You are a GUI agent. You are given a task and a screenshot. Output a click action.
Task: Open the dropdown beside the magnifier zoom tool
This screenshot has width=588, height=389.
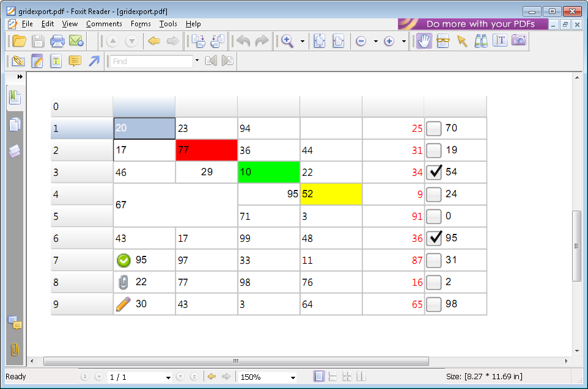click(302, 42)
